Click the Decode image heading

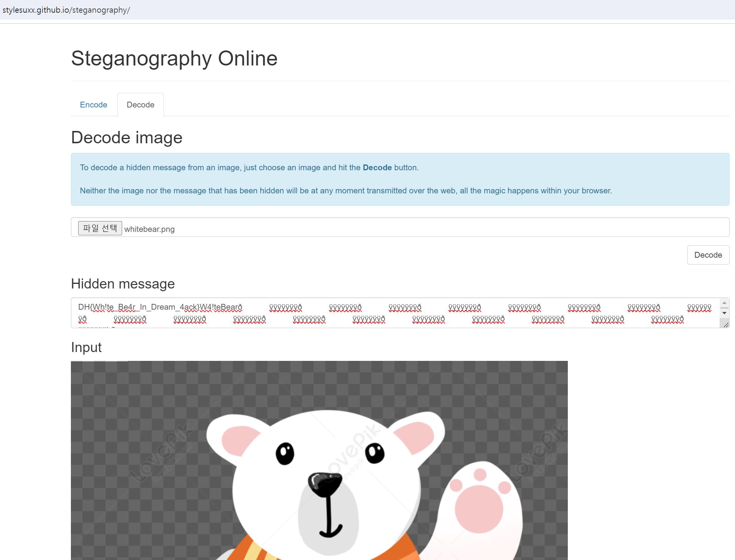click(x=127, y=137)
